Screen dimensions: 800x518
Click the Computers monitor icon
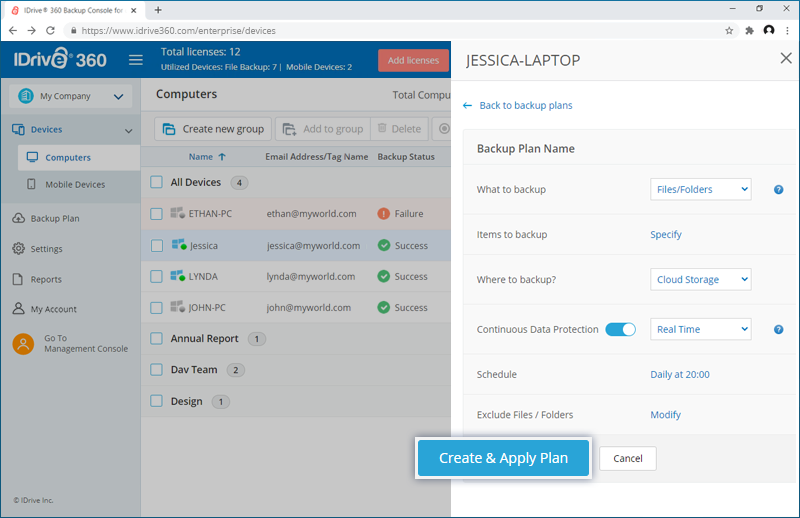click(32, 157)
